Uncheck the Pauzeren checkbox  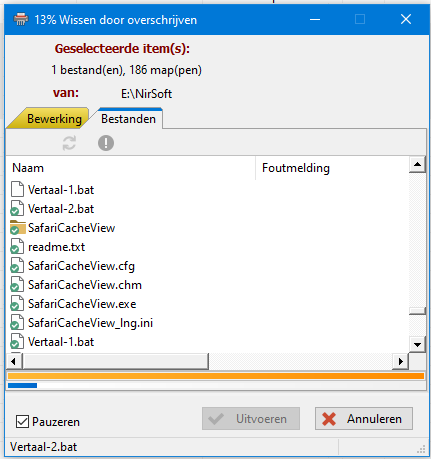pos(22,422)
